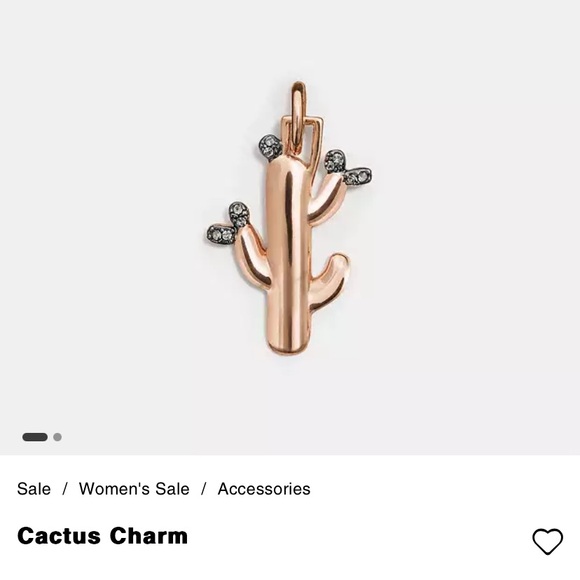Click the crystal flower on the cactus's left arm
Image resolution: width=580 pixels, height=580 pixels.
click(x=228, y=222)
